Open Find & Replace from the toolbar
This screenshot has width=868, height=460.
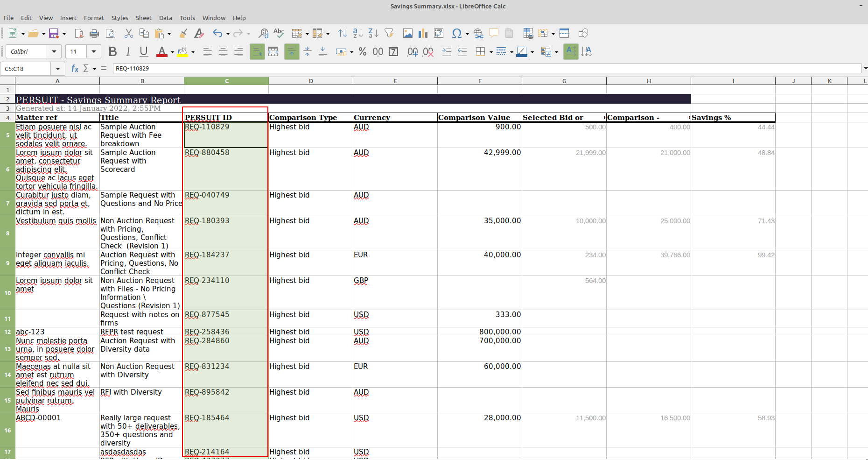264,34
